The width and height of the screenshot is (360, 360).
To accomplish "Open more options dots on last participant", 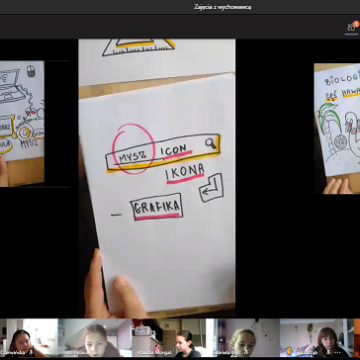I will pos(337,352).
